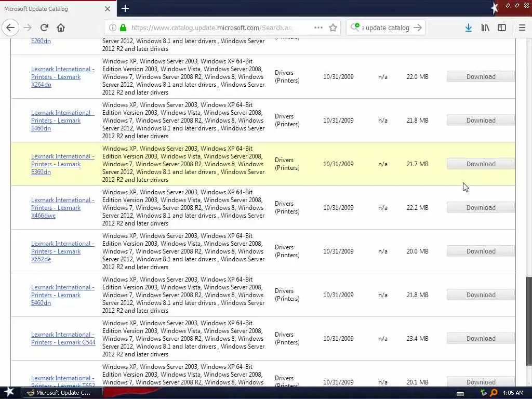The height and width of the screenshot is (399, 532).
Task: Submit search with the go arrow
Action: pos(418,28)
